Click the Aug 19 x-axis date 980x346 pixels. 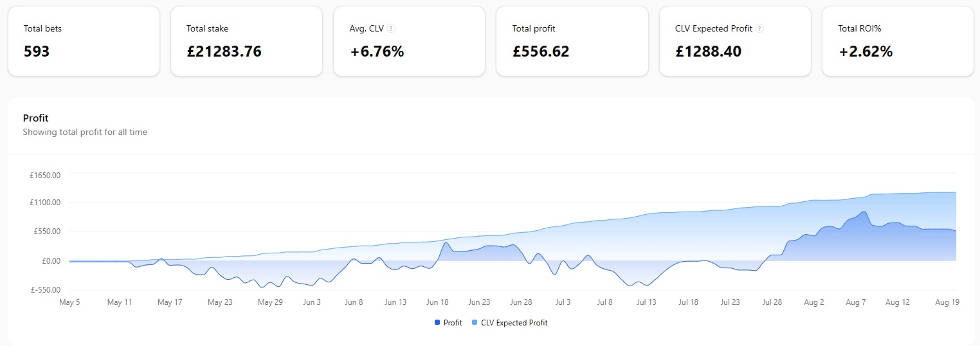[x=947, y=302]
